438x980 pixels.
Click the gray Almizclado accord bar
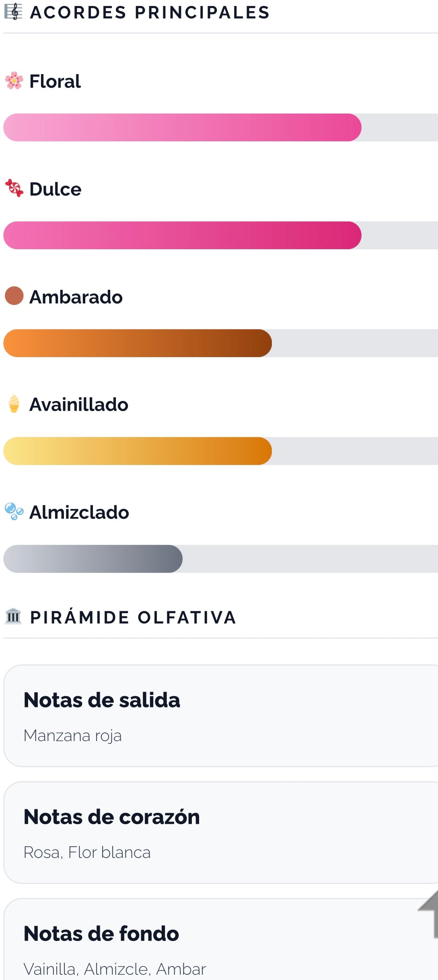pyautogui.click(x=93, y=559)
